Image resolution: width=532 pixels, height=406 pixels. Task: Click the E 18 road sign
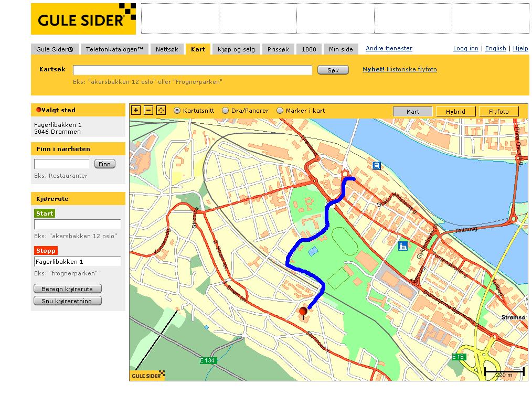click(x=458, y=357)
